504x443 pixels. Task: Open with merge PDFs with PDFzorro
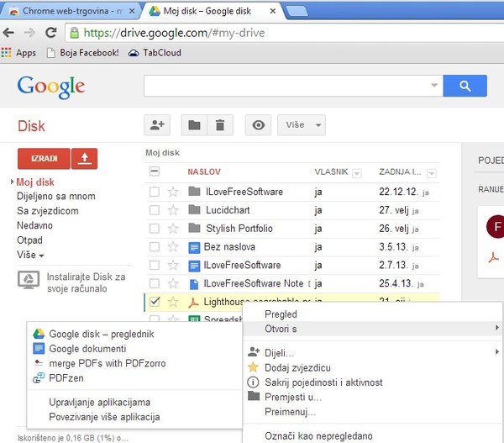pyautogui.click(x=107, y=363)
